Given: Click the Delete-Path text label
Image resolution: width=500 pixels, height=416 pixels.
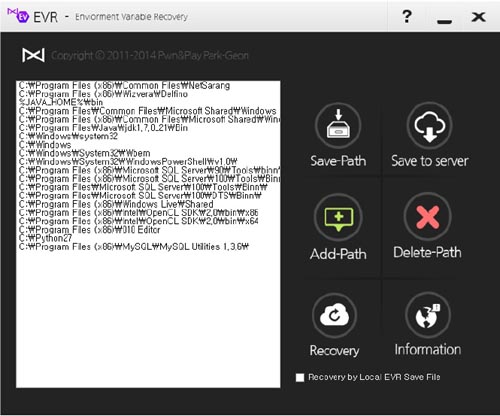Looking at the screenshot, I should (x=427, y=252).
